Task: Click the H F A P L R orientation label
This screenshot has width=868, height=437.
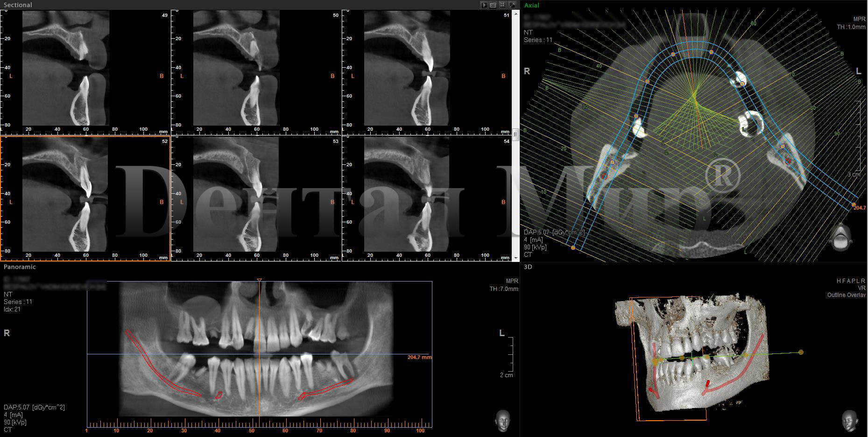Action: [x=852, y=281]
